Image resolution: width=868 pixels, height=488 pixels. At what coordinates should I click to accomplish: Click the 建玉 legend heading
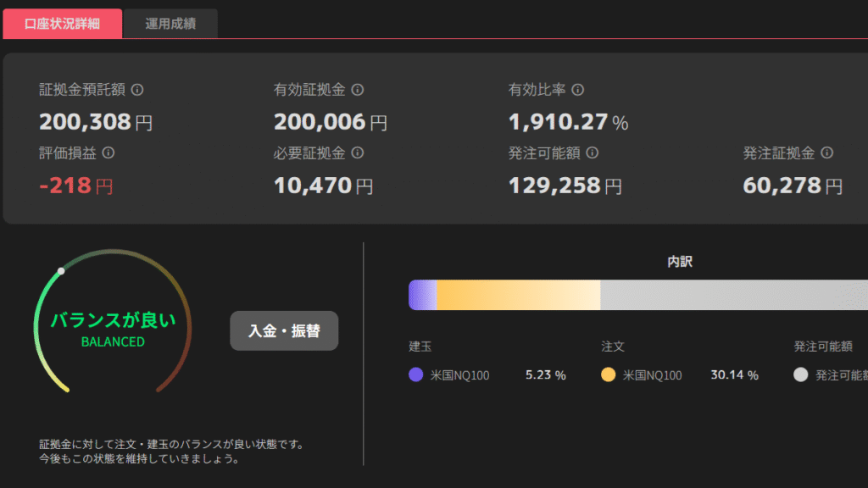(x=420, y=347)
